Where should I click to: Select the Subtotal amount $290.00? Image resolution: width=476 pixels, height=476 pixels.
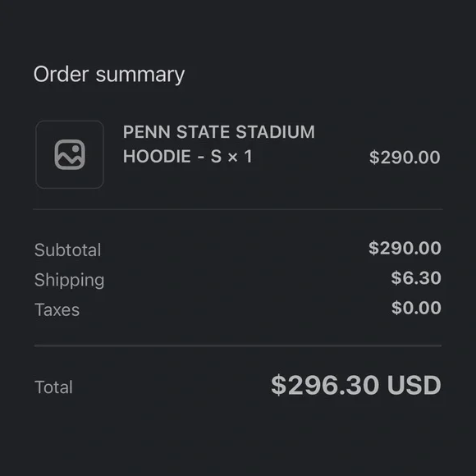click(x=405, y=248)
